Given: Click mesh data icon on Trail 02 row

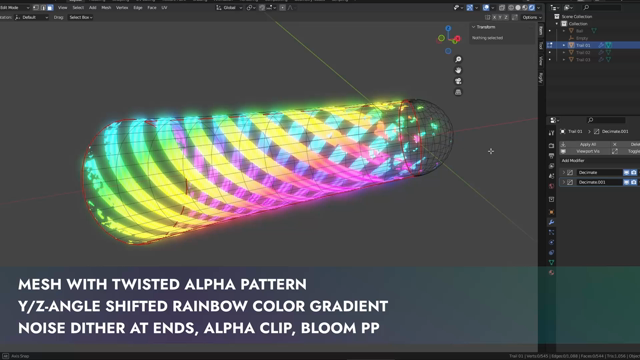Looking at the screenshot, I should [x=608, y=53].
